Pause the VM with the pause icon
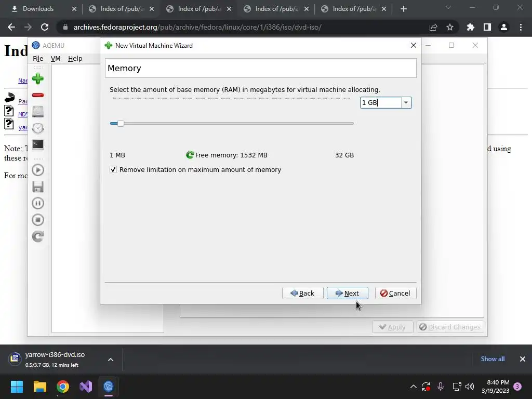The height and width of the screenshot is (399, 532). pyautogui.click(x=37, y=203)
